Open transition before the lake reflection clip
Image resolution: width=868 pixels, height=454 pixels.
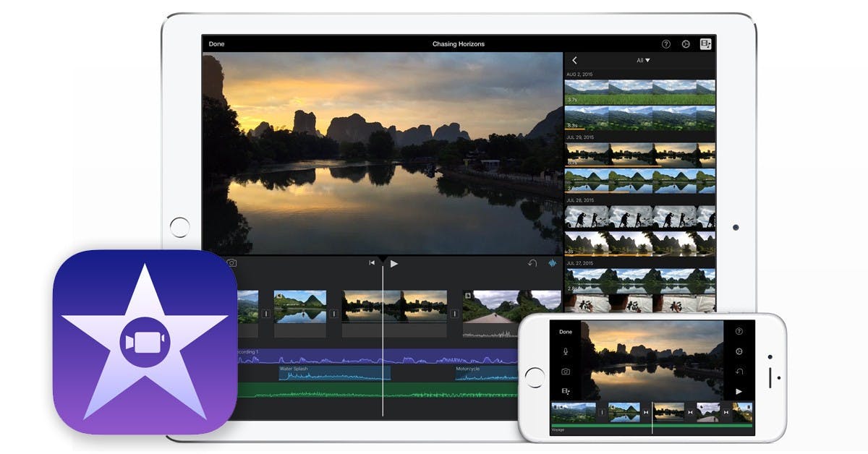tap(265, 314)
